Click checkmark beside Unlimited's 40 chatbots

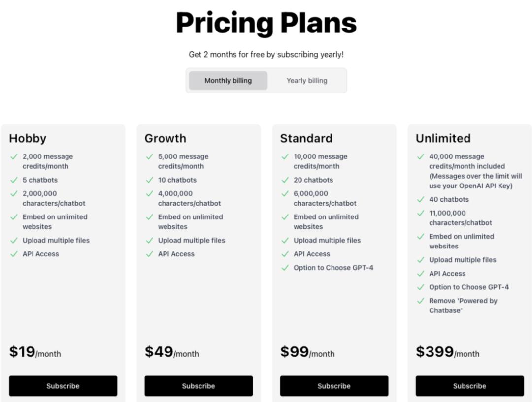[420, 199]
